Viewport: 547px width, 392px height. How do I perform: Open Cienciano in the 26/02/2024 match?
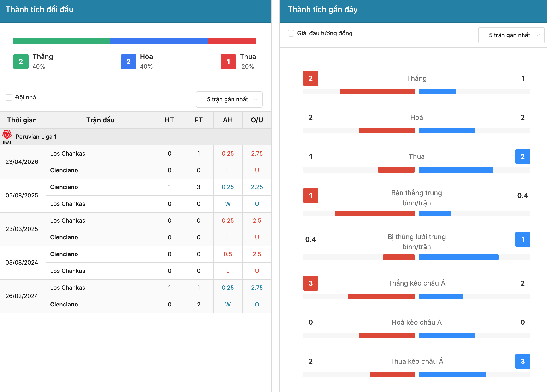pyautogui.click(x=64, y=305)
